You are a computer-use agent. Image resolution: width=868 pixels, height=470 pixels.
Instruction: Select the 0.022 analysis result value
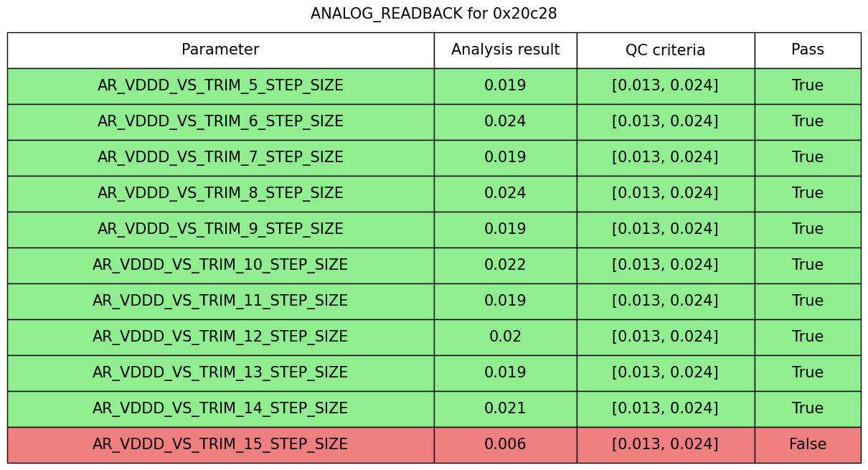(505, 265)
